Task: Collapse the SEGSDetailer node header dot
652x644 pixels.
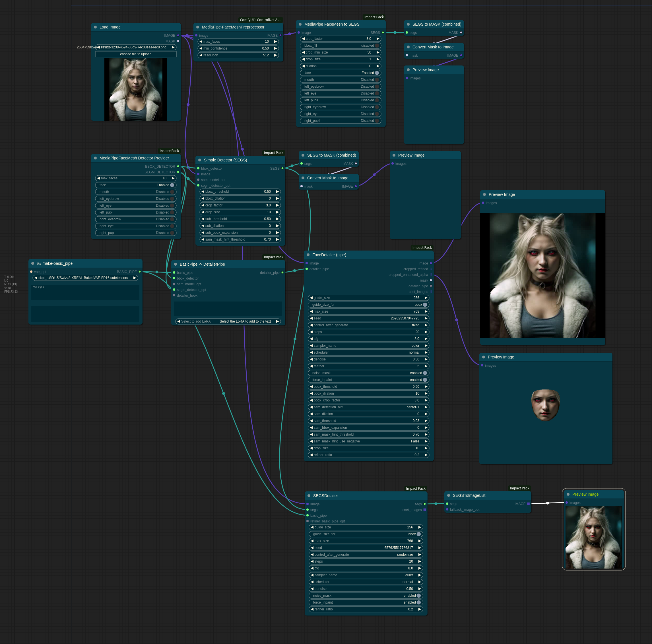Action: tap(309, 495)
